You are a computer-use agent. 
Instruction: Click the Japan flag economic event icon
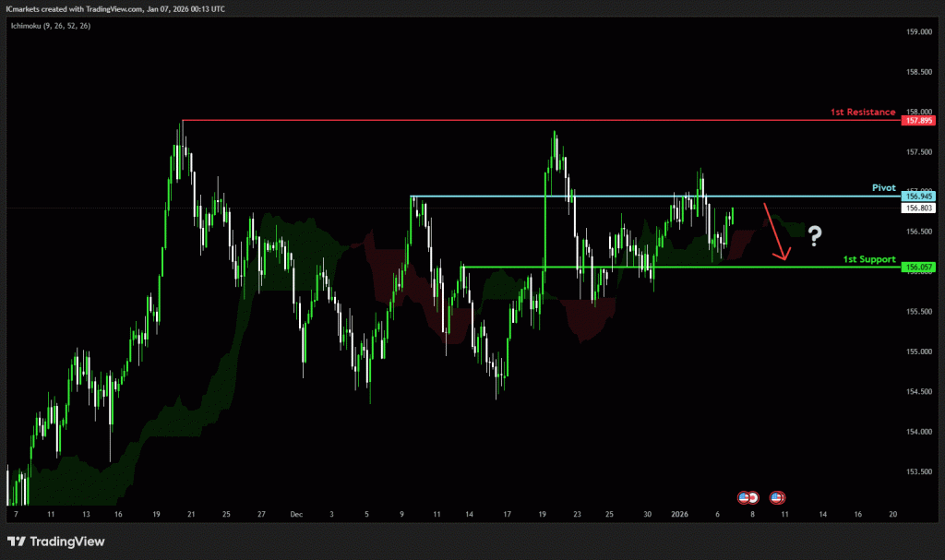pyautogui.click(x=753, y=497)
